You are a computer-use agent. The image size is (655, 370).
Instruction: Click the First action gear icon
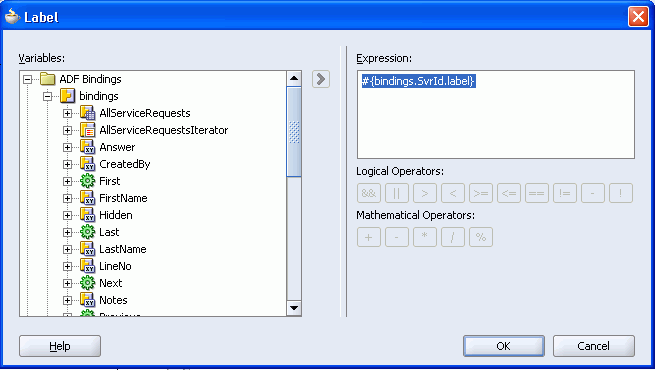click(x=87, y=181)
